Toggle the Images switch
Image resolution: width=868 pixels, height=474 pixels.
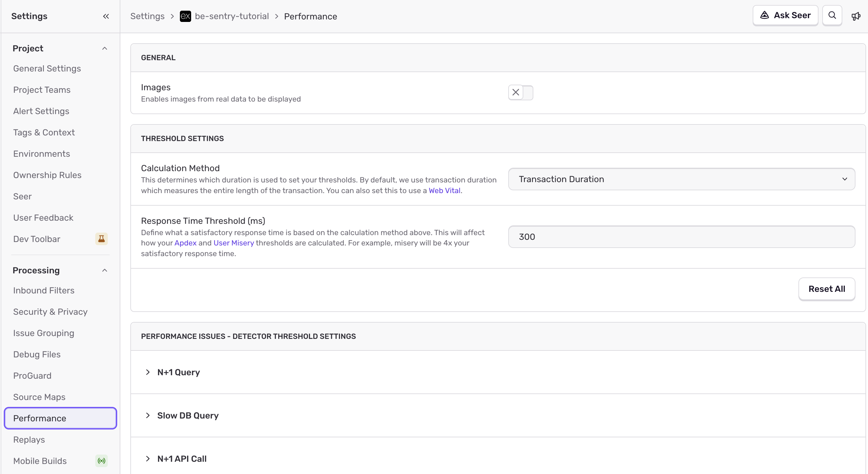[x=520, y=92]
